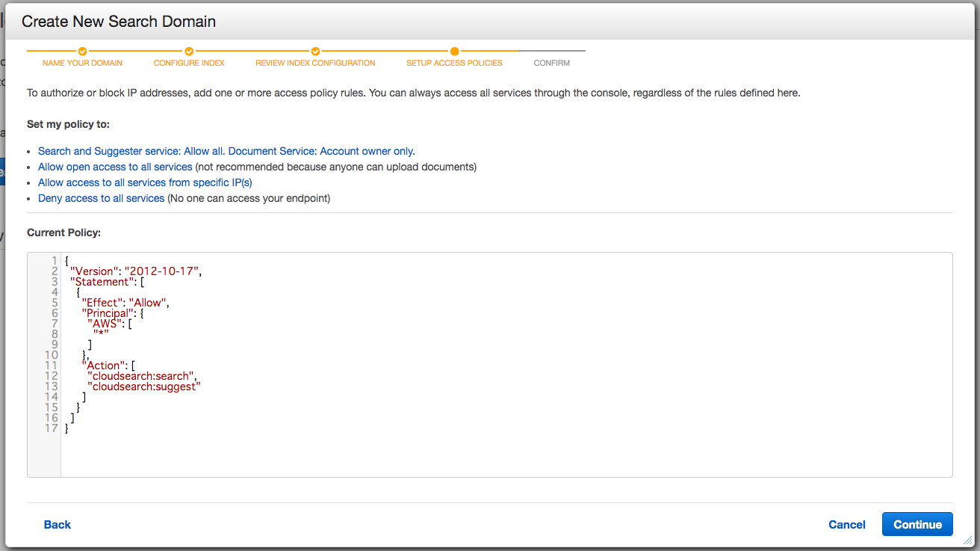Click the checkmark icon above Review Index Configuration

(315, 52)
